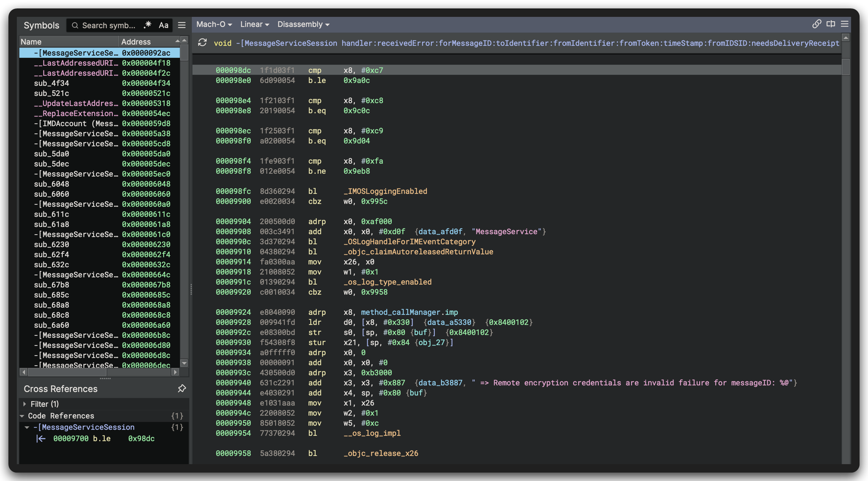
Task: Focus the Search symbols input field
Action: pos(109,25)
